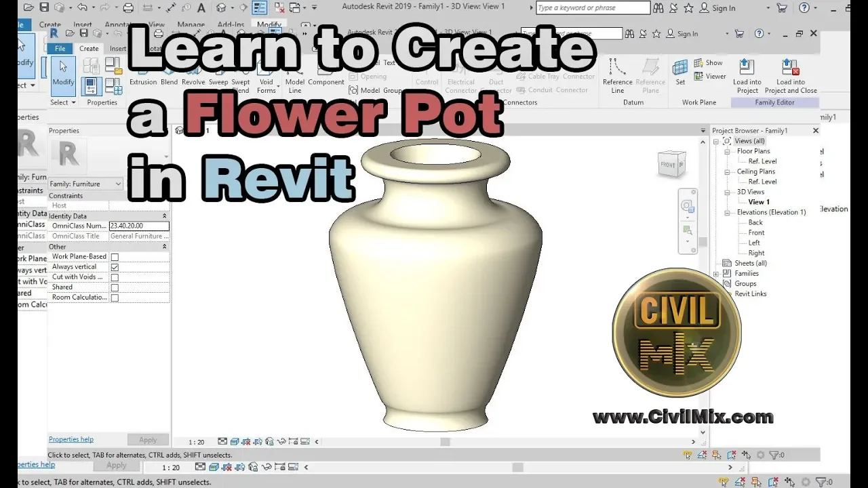Open the steering wheel navigation tool
This screenshot has width=868, height=488.
point(688,206)
